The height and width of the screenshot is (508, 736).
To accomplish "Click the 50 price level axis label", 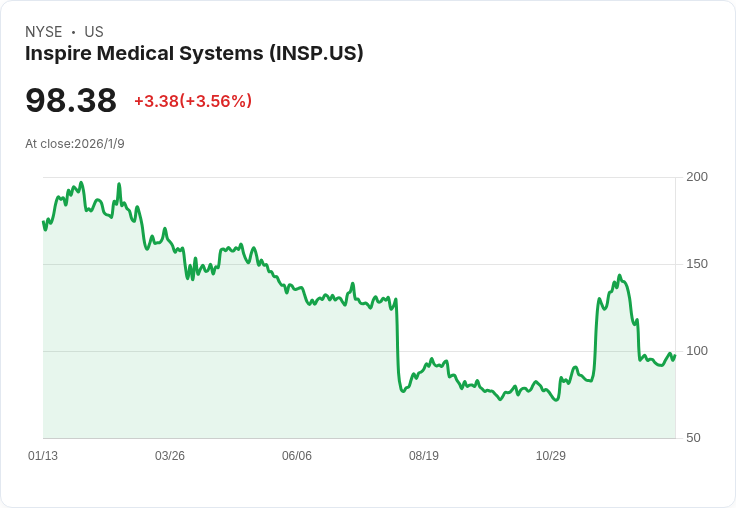I will [x=693, y=438].
